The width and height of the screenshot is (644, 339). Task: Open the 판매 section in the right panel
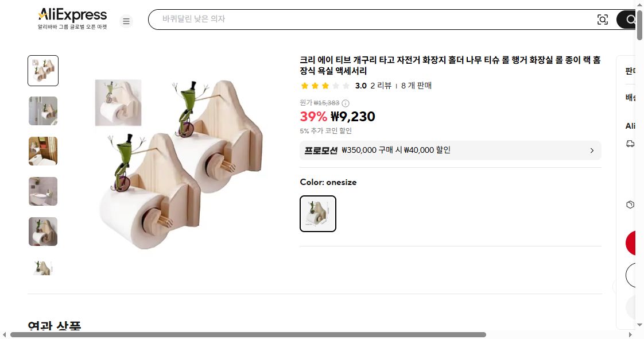pyautogui.click(x=630, y=71)
